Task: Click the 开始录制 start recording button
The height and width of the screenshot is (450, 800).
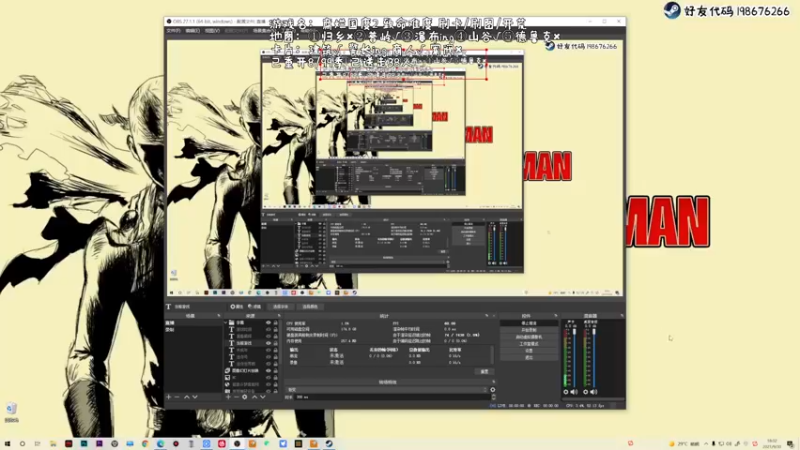Action: coord(529,330)
